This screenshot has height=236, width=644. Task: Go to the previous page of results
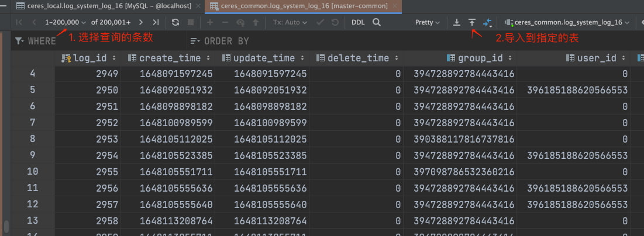34,23
